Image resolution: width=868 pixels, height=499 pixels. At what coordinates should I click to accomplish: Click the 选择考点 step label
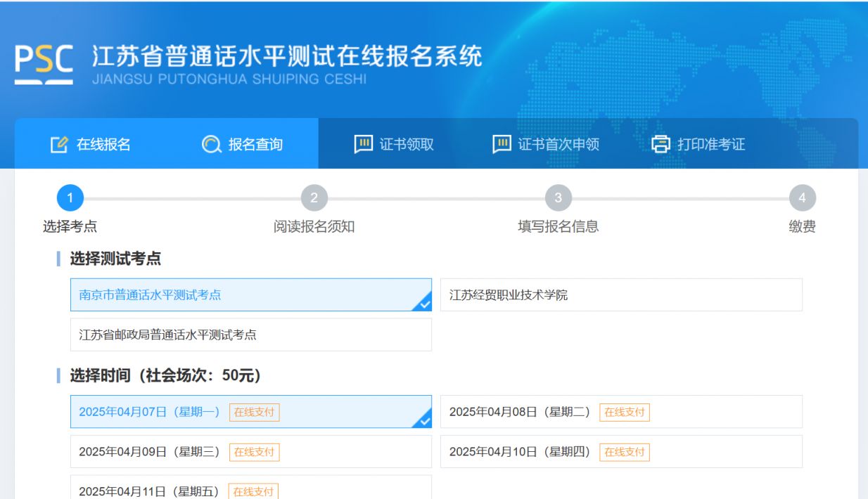pyautogui.click(x=70, y=227)
